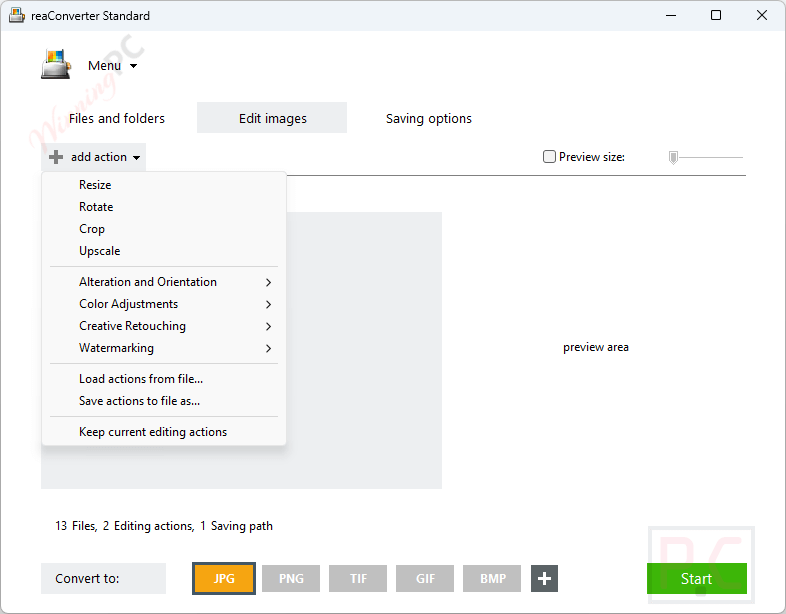Open the Saving options tab
The height and width of the screenshot is (614, 786).
pos(429,118)
